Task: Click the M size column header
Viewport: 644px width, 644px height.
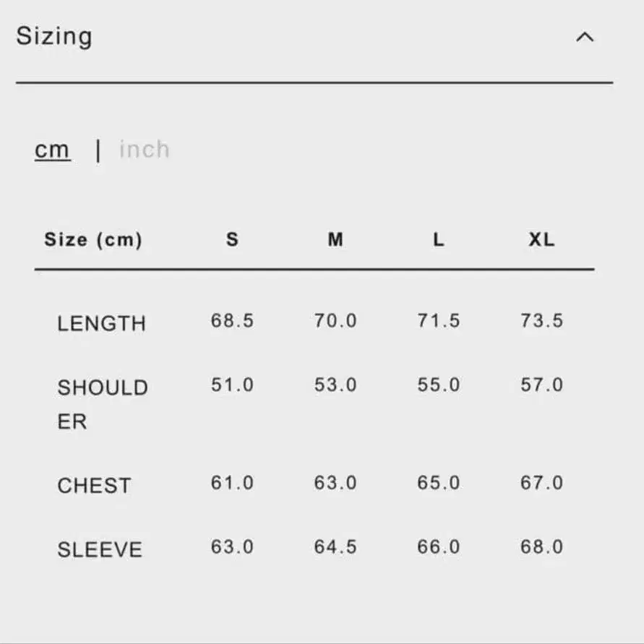Action: 335,240
